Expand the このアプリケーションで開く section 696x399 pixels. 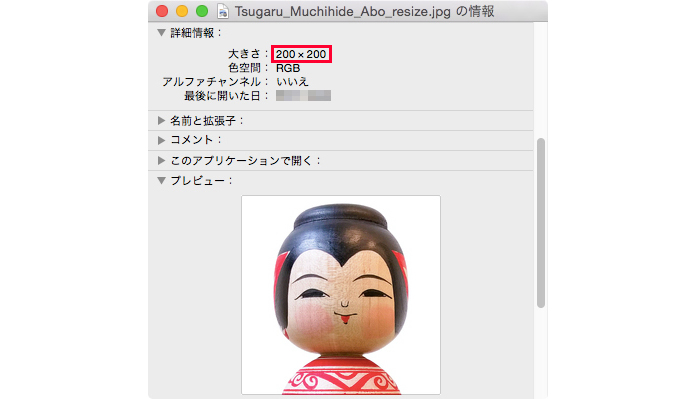pos(162,161)
